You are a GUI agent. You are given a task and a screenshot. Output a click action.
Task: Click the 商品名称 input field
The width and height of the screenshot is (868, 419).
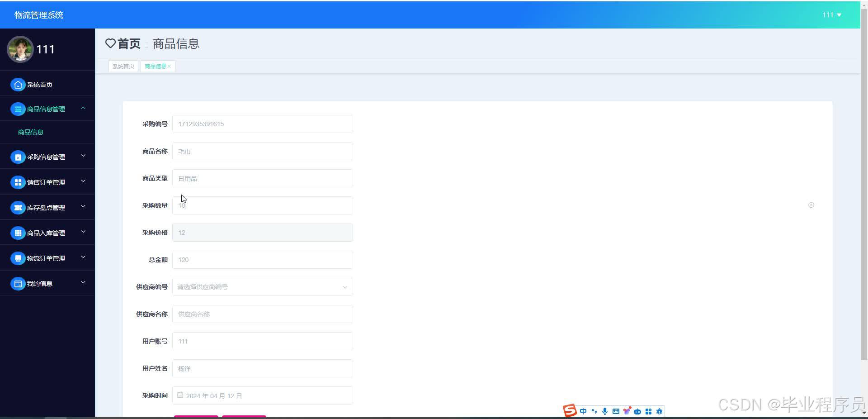[262, 151]
